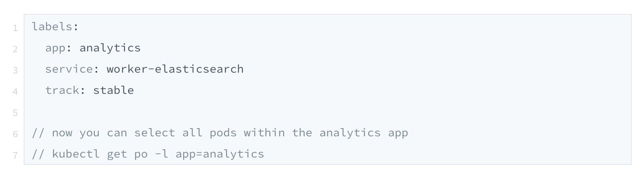
Task: Click the 'service' key on line 3
Action: pos(69,69)
